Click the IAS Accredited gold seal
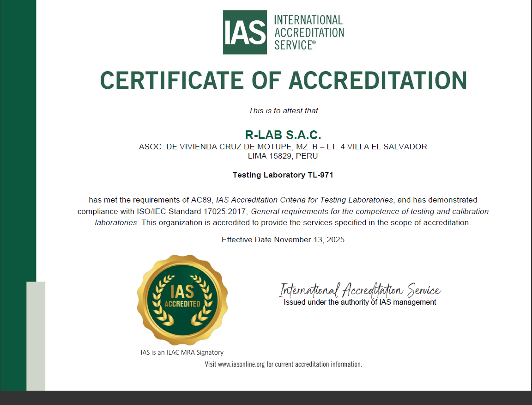 click(x=182, y=300)
